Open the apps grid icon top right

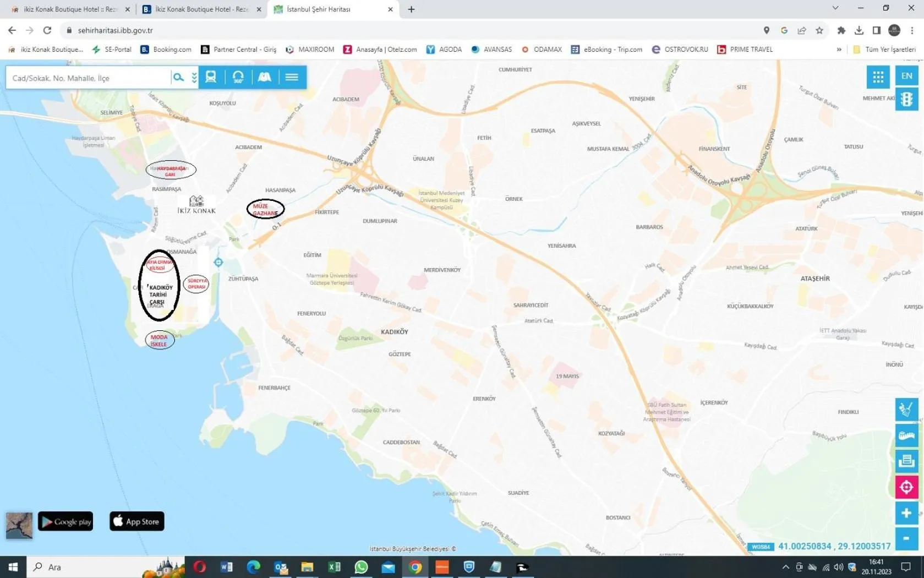pos(878,77)
